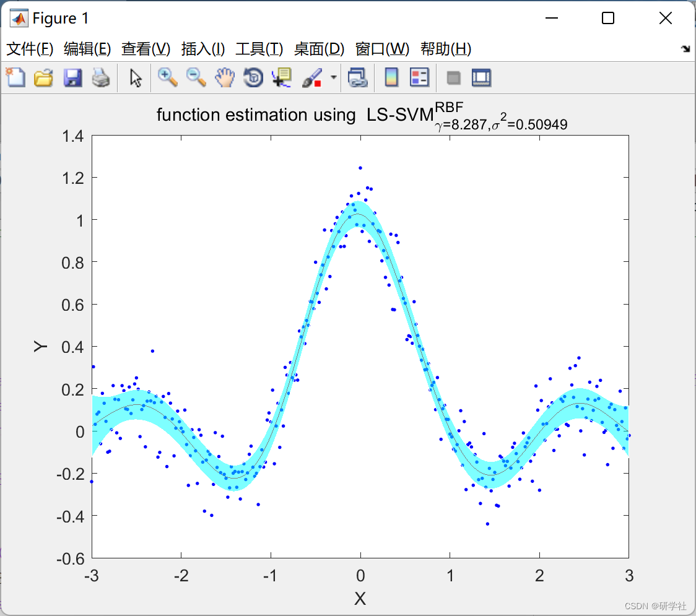This screenshot has height=616, width=696.
Task: Click the Show Plot Tools icon
Action: coord(482,77)
